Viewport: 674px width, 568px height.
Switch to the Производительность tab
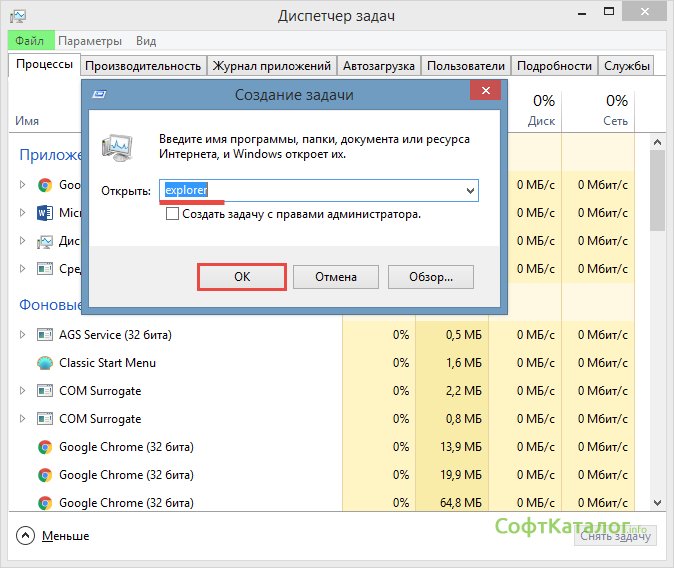coord(143,66)
